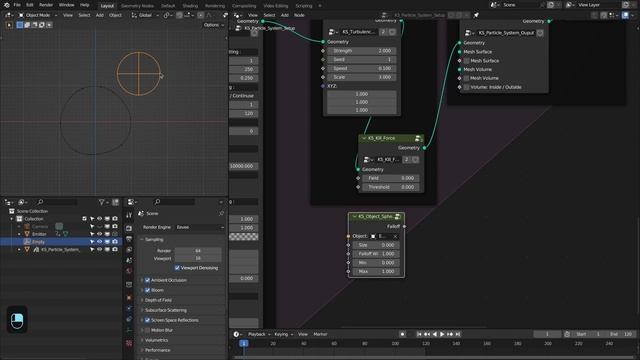Hide Emitter object eye toggle
Image resolution: width=640 pixels, height=360 pixels.
click(99, 234)
